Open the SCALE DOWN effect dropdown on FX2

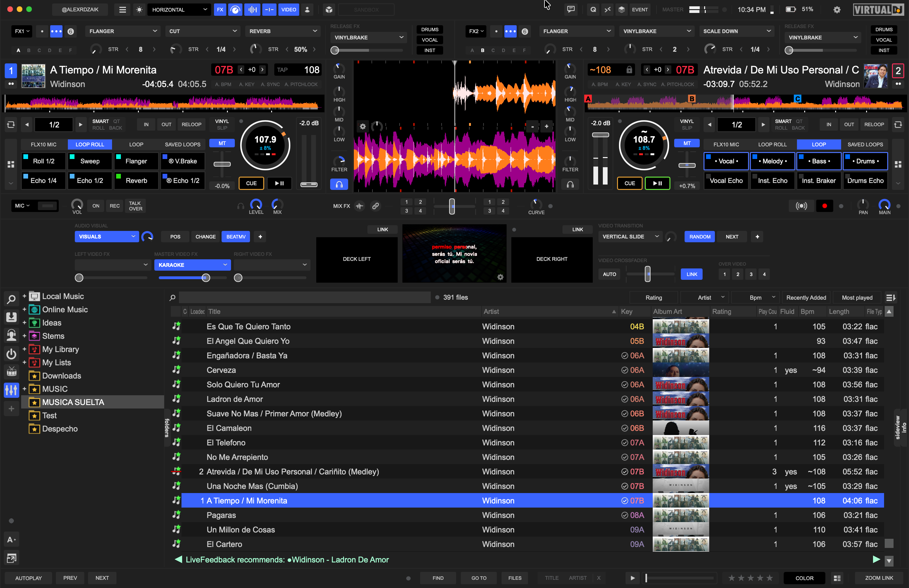(x=736, y=31)
